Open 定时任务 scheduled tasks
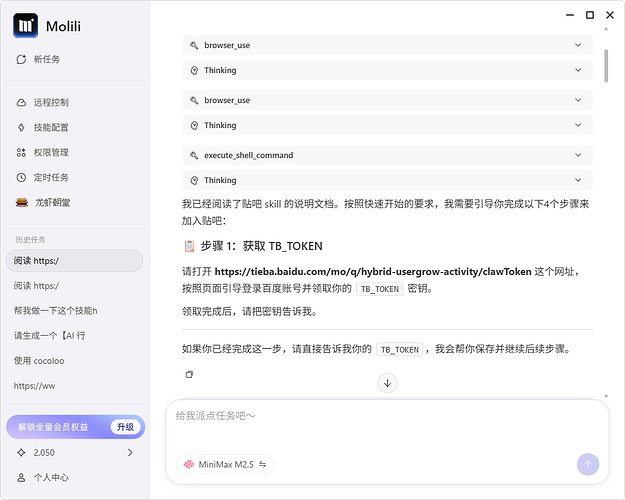Image resolution: width=625 pixels, height=500 pixels. [x=42, y=177]
